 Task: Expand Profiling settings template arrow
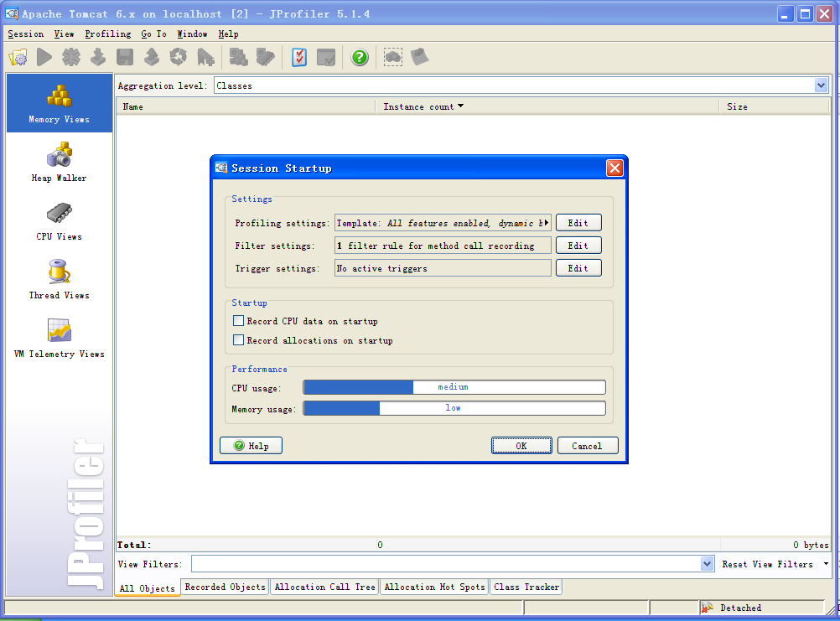tap(546, 223)
